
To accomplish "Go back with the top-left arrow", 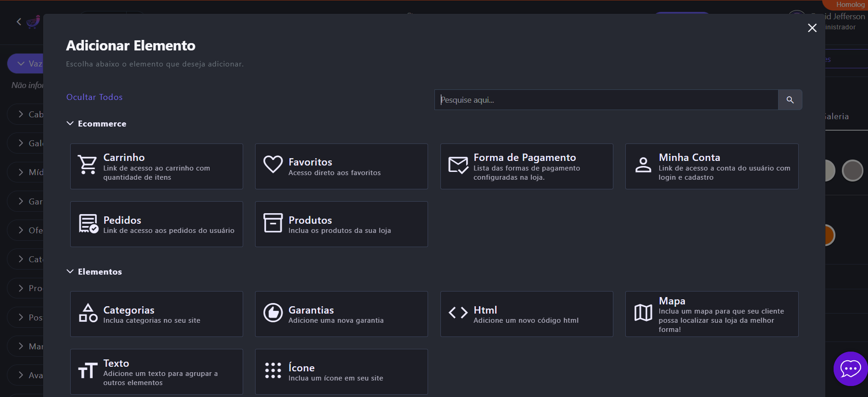I will tap(19, 22).
